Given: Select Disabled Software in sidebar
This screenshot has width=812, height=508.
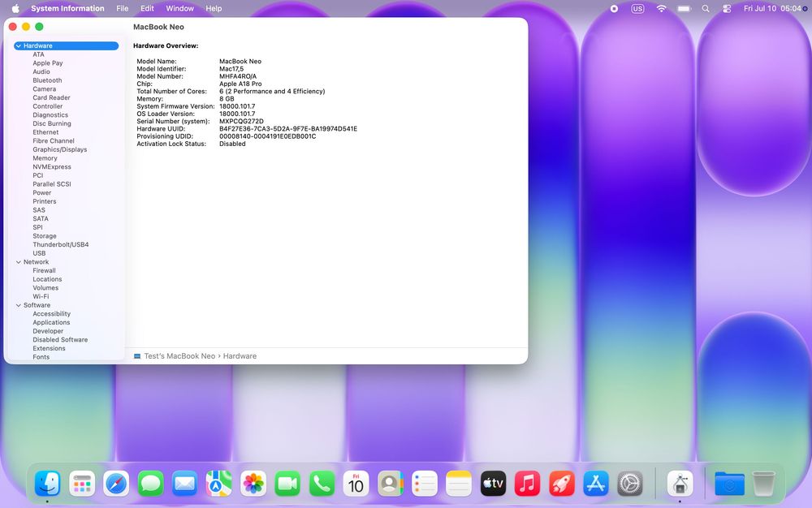Looking at the screenshot, I should pos(60,340).
